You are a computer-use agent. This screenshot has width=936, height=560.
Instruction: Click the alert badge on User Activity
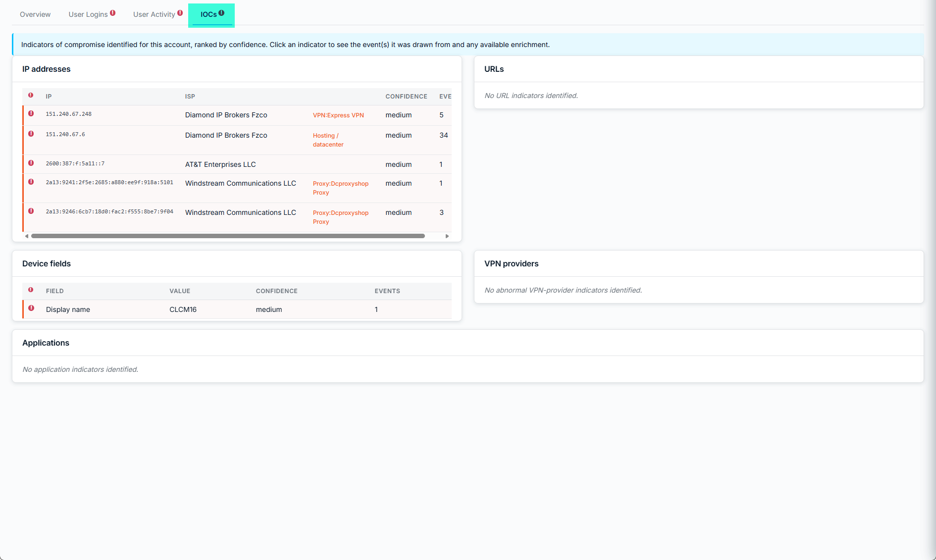coord(180,13)
